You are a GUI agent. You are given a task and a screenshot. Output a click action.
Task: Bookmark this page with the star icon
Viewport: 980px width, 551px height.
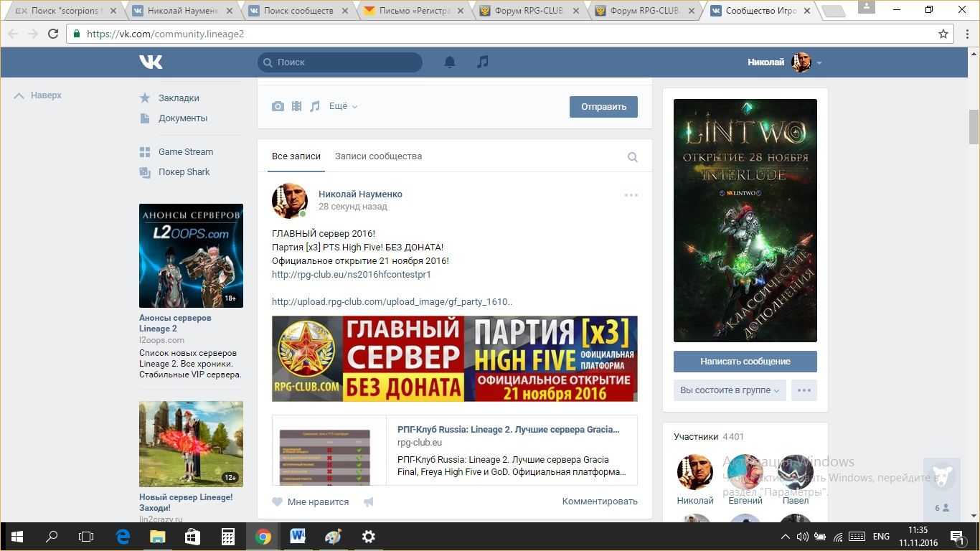coord(943,34)
